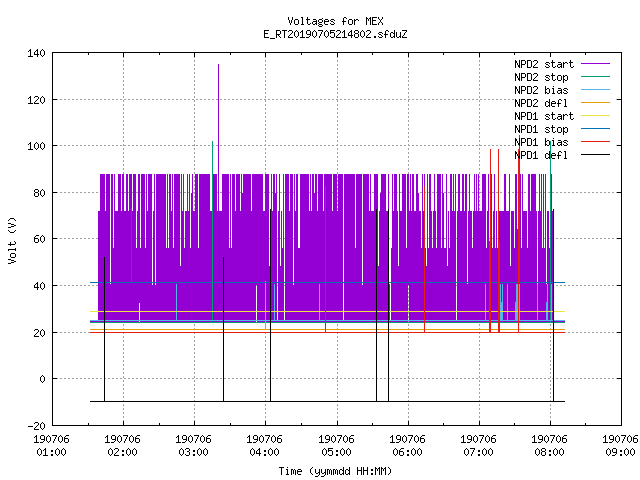
Task: Click the black NPD1 defl legend line sample
Action: point(595,155)
